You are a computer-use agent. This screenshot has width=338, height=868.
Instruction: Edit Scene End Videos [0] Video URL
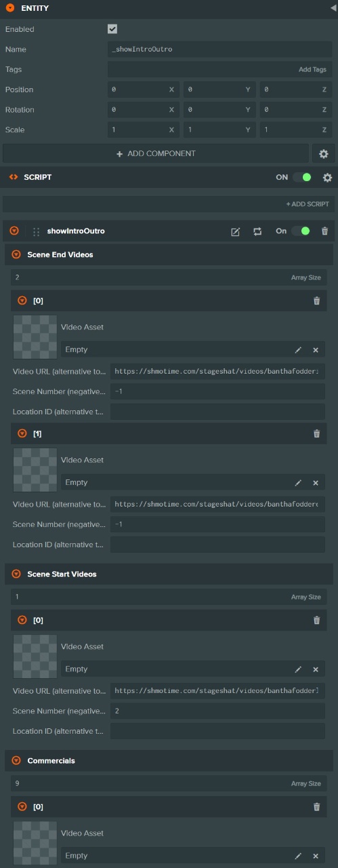[217, 372]
